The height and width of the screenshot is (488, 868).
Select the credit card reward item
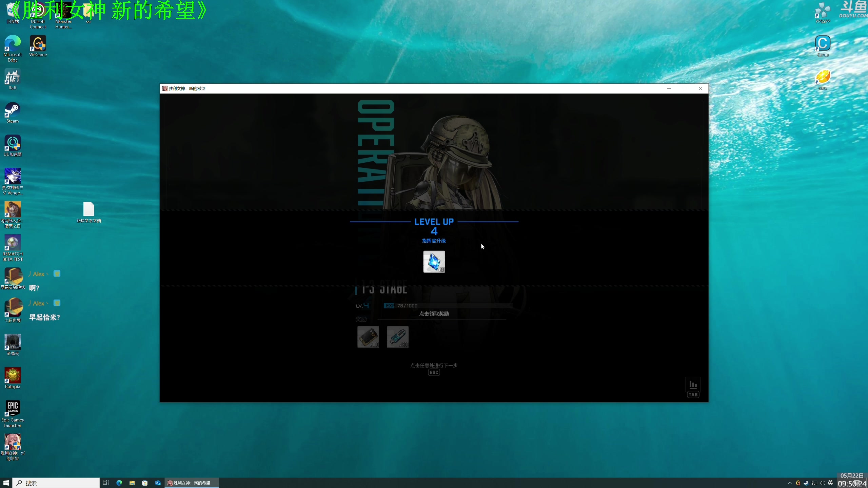click(368, 337)
